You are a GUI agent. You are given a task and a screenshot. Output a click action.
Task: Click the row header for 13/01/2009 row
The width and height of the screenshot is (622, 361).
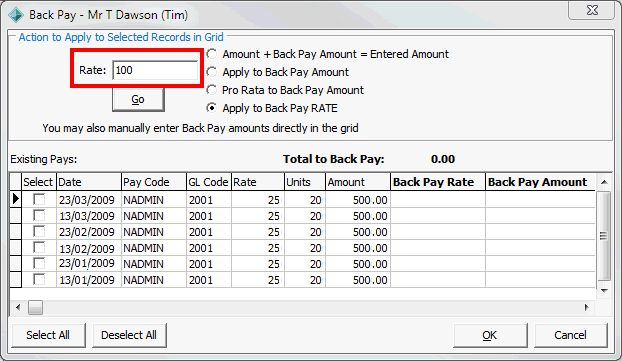tap(15, 280)
